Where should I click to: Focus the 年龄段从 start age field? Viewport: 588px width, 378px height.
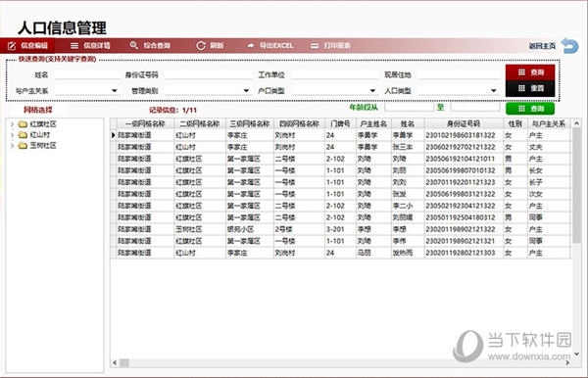click(409, 108)
